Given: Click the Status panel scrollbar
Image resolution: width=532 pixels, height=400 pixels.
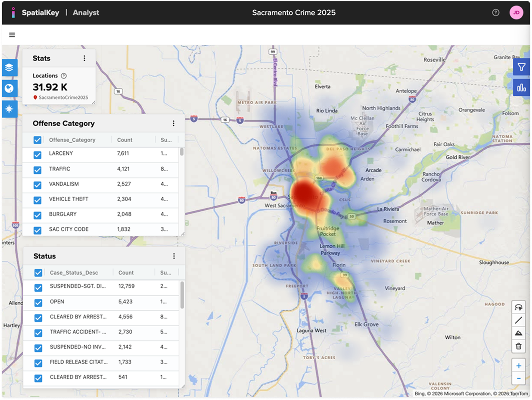Looking at the screenshot, I should [x=182, y=295].
